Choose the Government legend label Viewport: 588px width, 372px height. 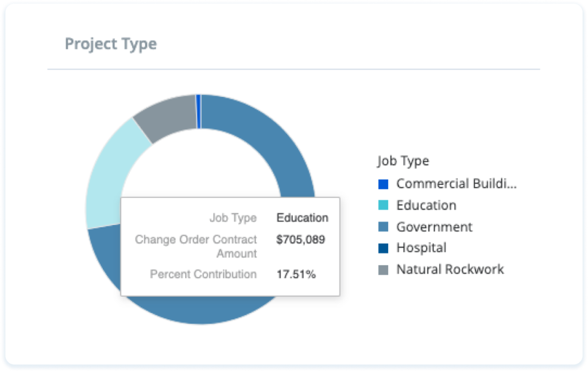pyautogui.click(x=434, y=227)
